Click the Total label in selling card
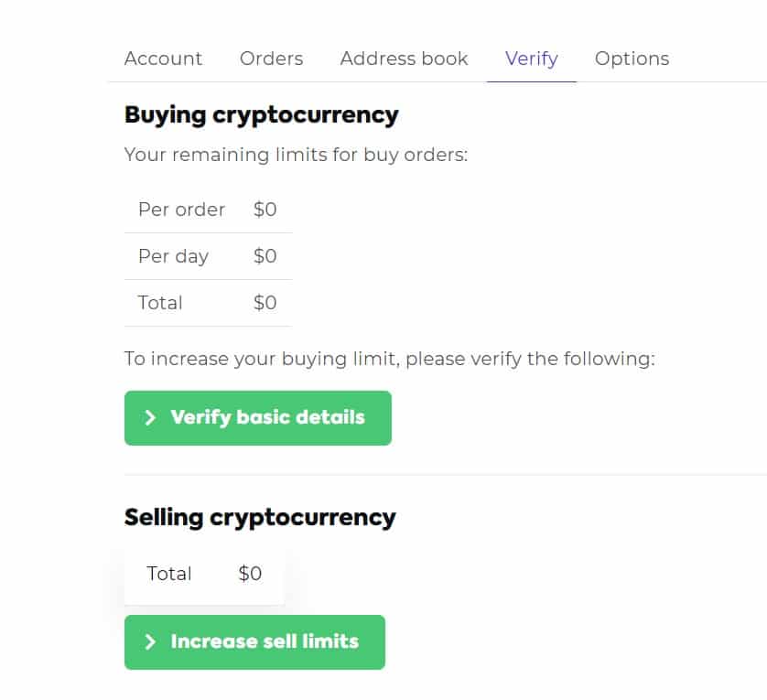The width and height of the screenshot is (767, 700). tap(169, 574)
